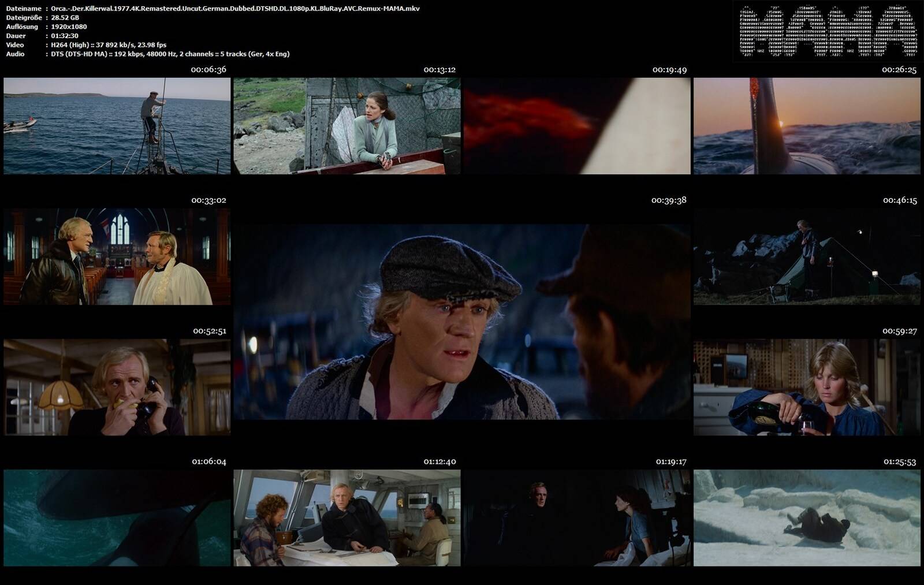Image resolution: width=924 pixels, height=585 pixels.
Task: Open the telephone scene thumbnail at 00:52:51
Action: click(117, 387)
